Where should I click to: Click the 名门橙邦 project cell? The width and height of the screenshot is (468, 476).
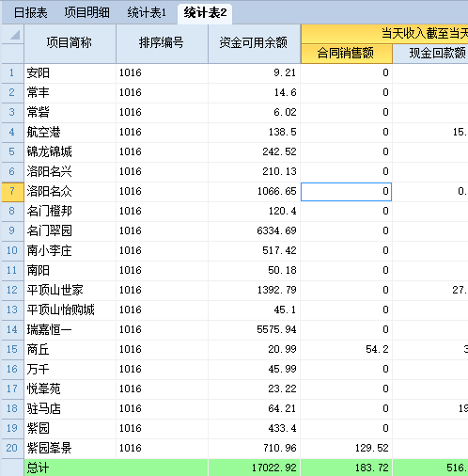[70, 212]
